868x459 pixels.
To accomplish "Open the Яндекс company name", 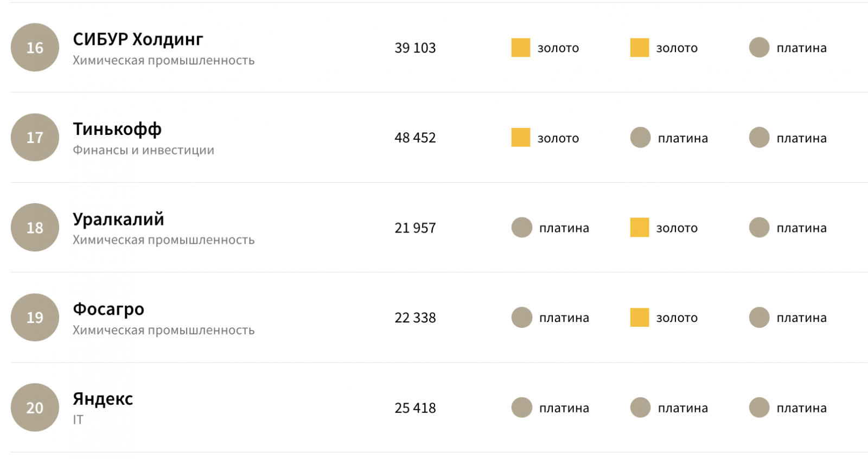I will [x=103, y=399].
